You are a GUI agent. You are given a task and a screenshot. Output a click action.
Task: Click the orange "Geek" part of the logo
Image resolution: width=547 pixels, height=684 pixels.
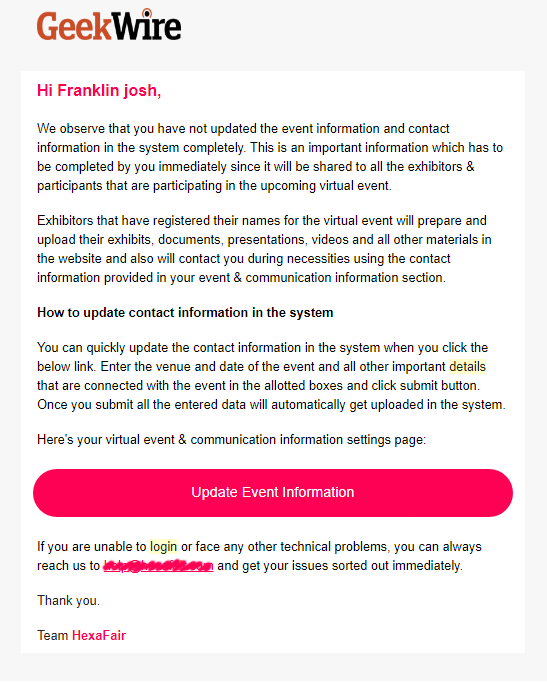[x=73, y=26]
